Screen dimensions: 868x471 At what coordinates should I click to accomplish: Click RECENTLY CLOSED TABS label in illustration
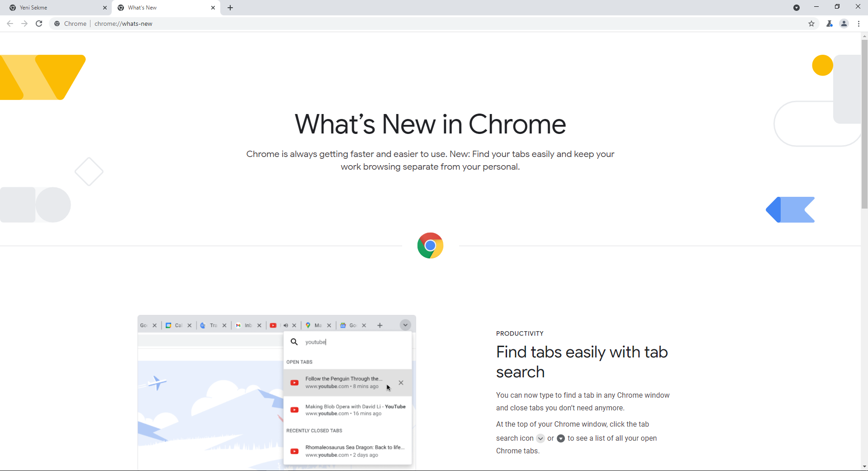point(314,431)
